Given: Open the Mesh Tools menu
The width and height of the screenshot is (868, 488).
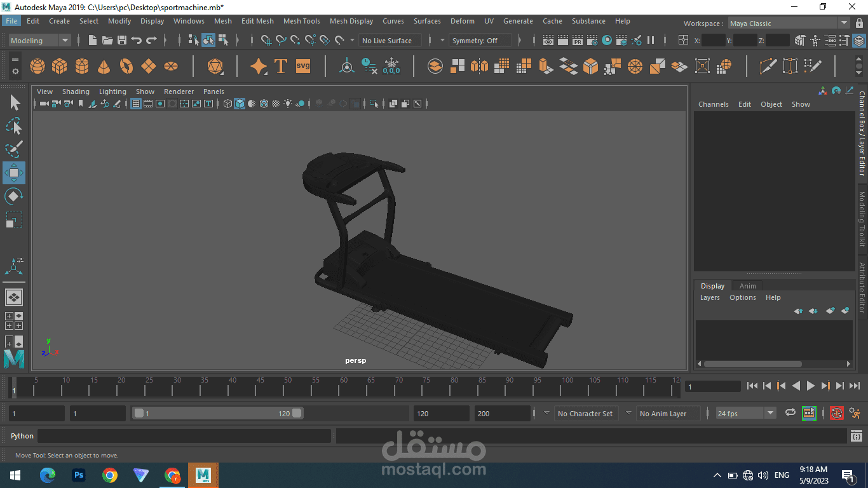Looking at the screenshot, I should 302,21.
